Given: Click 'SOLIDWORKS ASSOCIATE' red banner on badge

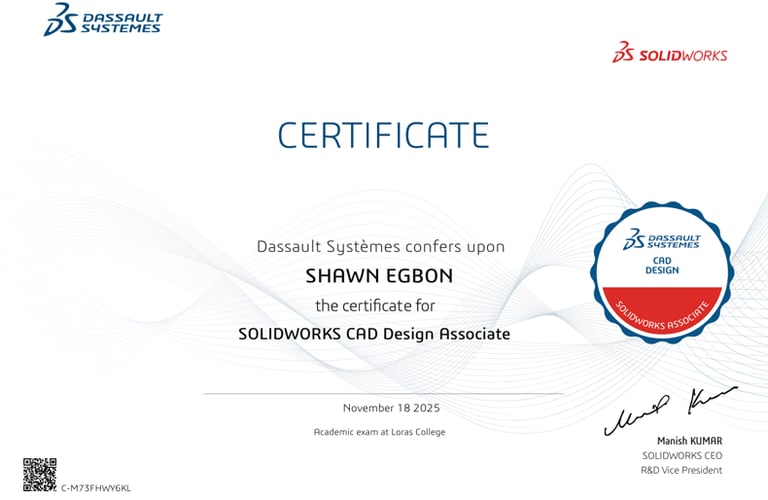Looking at the screenshot, I should (x=662, y=311).
